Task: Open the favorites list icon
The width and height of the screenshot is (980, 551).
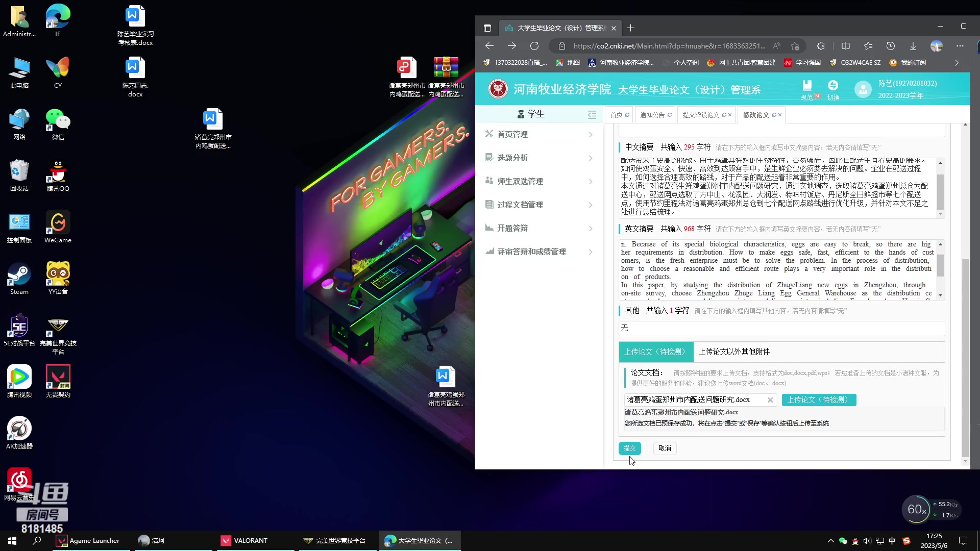Action: (868, 46)
